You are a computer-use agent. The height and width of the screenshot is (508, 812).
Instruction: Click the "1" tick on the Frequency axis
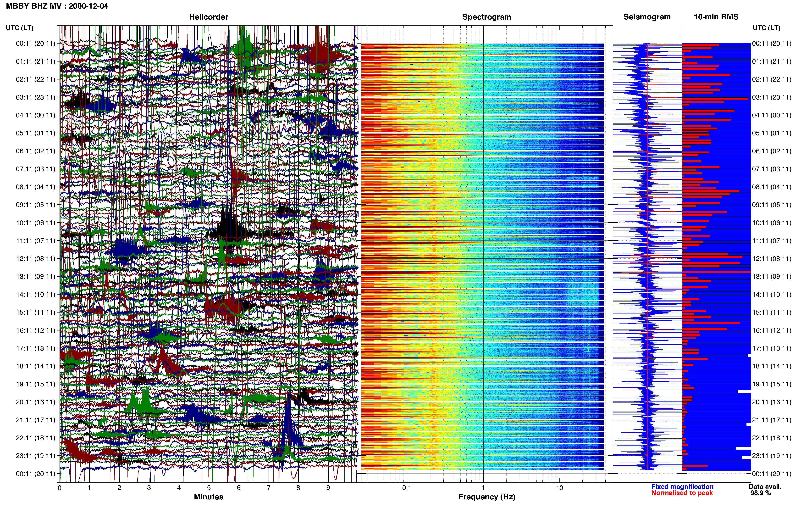[x=483, y=488]
